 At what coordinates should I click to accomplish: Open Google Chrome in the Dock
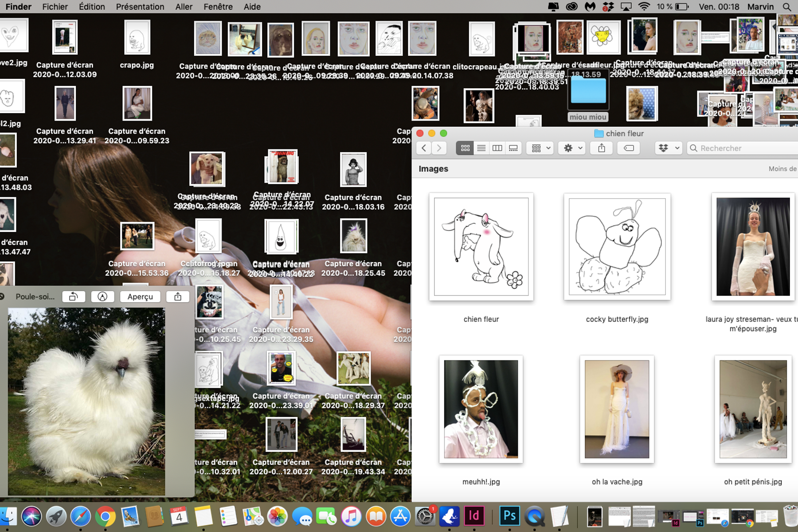tap(105, 517)
